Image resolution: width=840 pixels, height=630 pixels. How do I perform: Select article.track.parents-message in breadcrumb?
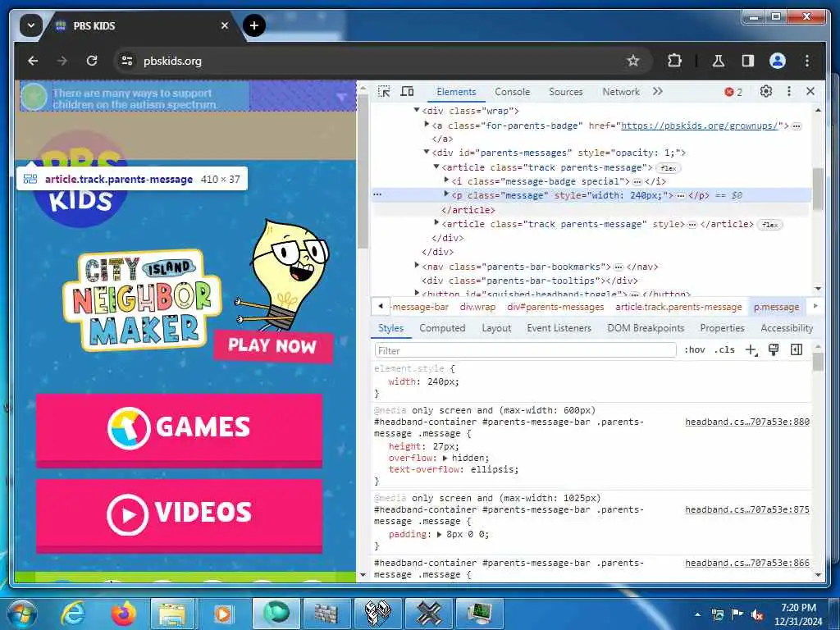coord(678,307)
